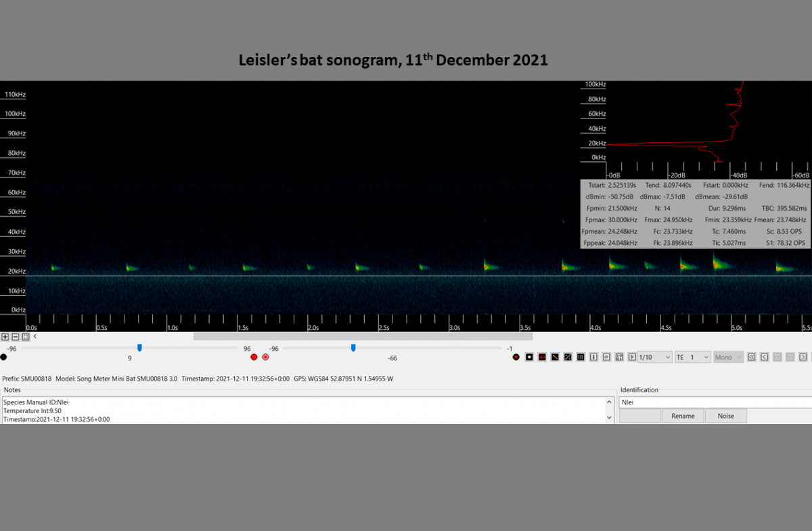Click the red ringed circle icon
812x531 pixels.
pos(265,357)
